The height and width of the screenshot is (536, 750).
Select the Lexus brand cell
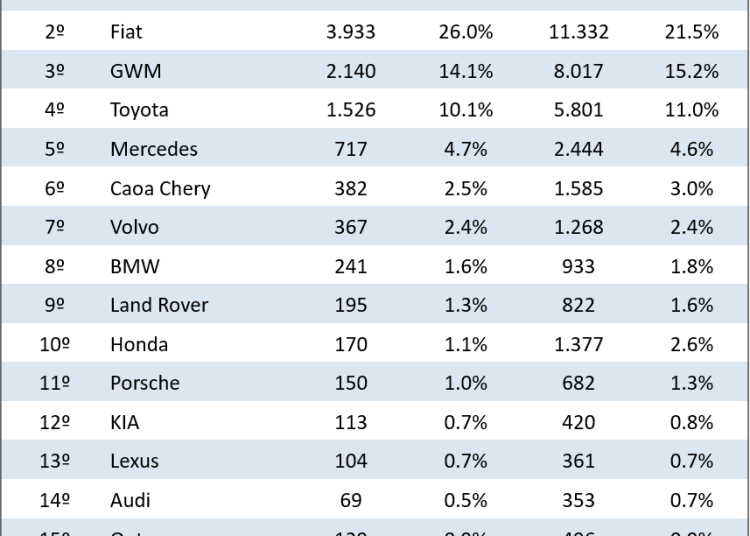click(x=134, y=461)
